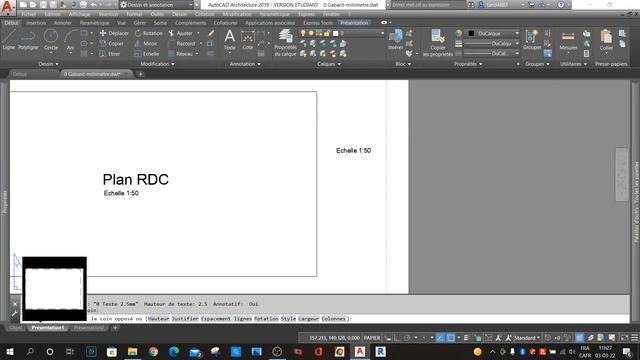Click the Justifier command option
640x360 pixels.
point(185,319)
